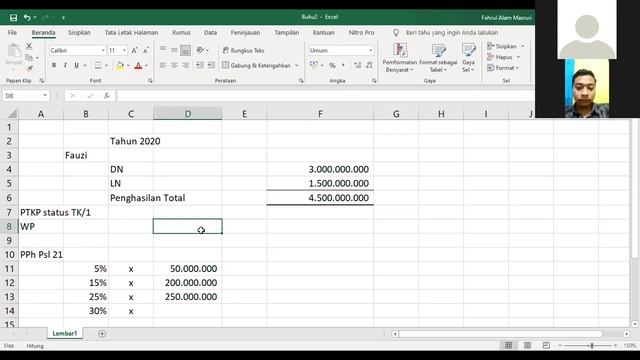
Task: Toggle bold formatting
Action: [53, 65]
